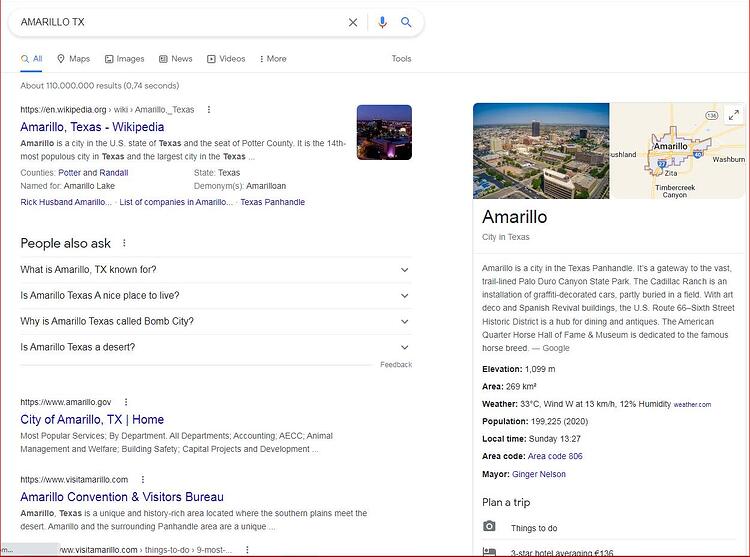
Task: Click the 'Plan a trip' heading
Action: click(506, 502)
